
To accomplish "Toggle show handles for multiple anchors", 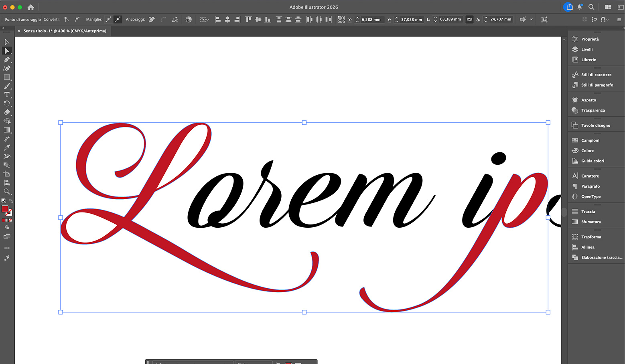I will (x=108, y=19).
